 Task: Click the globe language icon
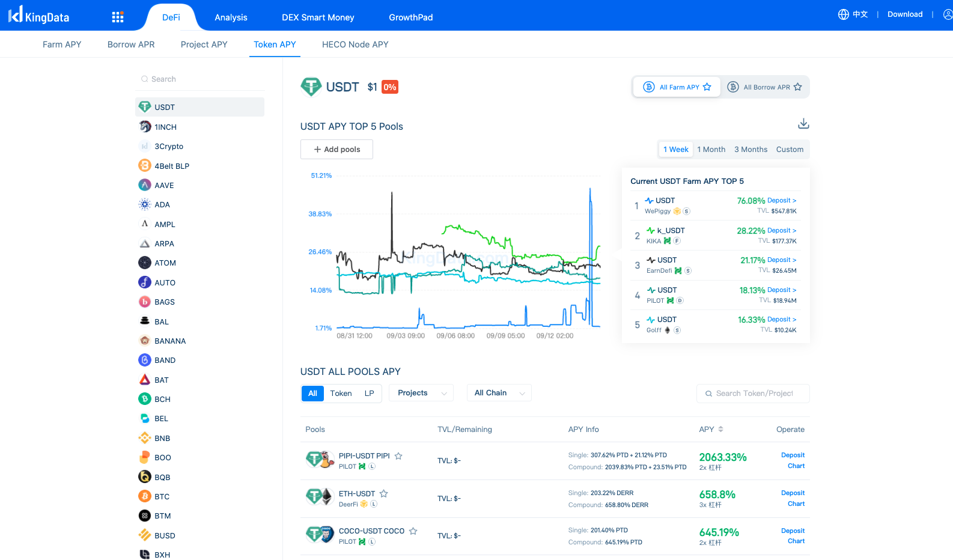(x=844, y=14)
